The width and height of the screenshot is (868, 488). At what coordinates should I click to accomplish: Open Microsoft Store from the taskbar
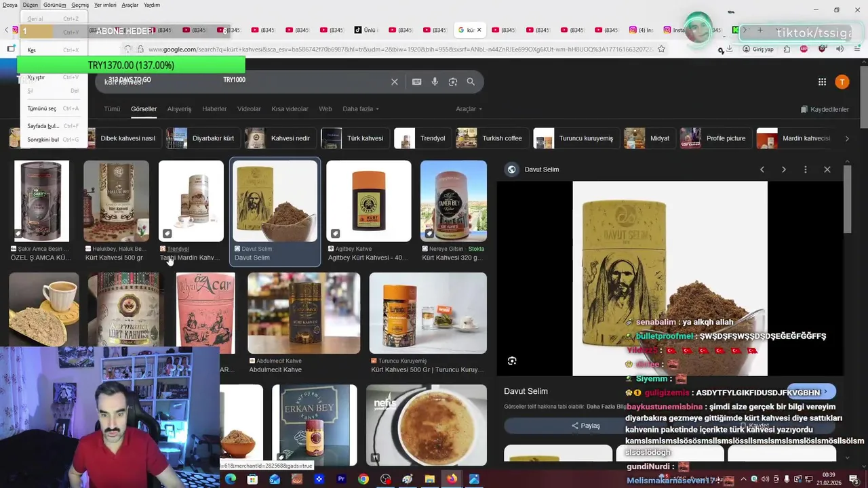point(252,479)
